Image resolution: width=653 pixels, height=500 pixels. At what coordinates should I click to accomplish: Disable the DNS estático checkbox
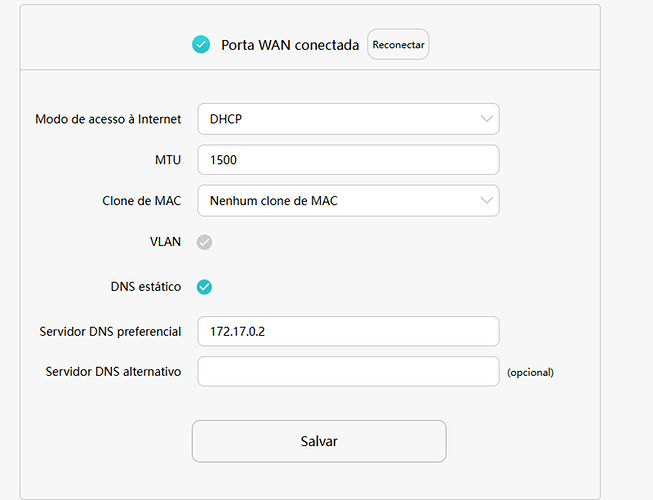(204, 287)
